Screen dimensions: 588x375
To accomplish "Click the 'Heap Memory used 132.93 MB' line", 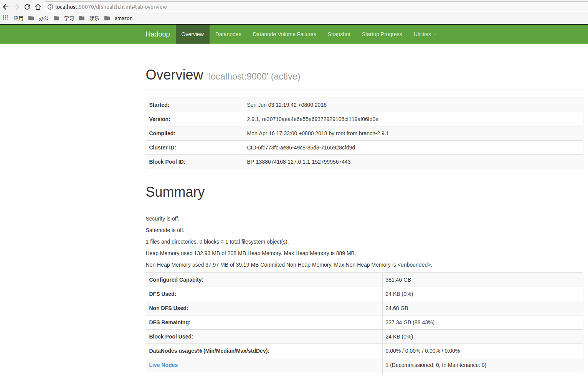I will pyautogui.click(x=251, y=253).
